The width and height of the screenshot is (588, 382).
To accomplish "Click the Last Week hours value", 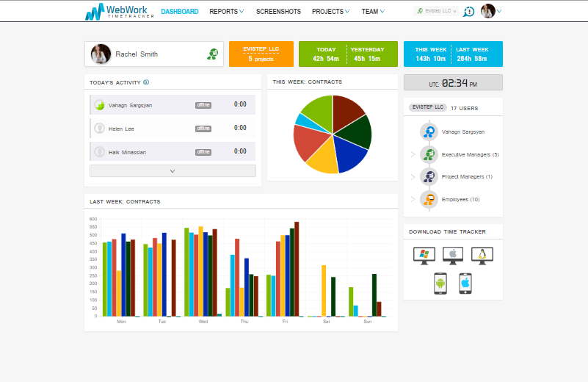I will [472, 59].
